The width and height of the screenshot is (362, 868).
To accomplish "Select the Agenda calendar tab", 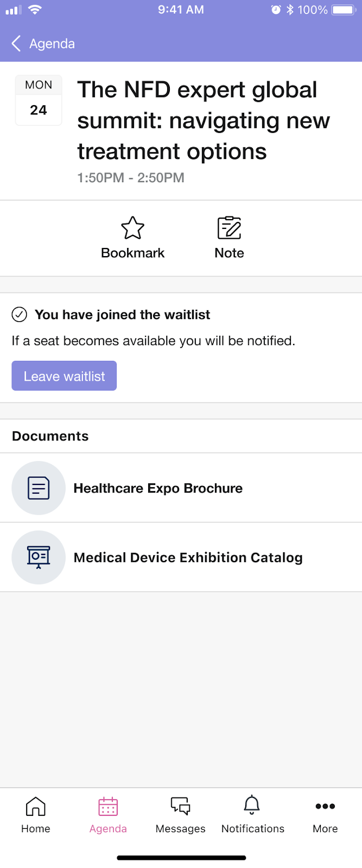I will pyautogui.click(x=108, y=815).
